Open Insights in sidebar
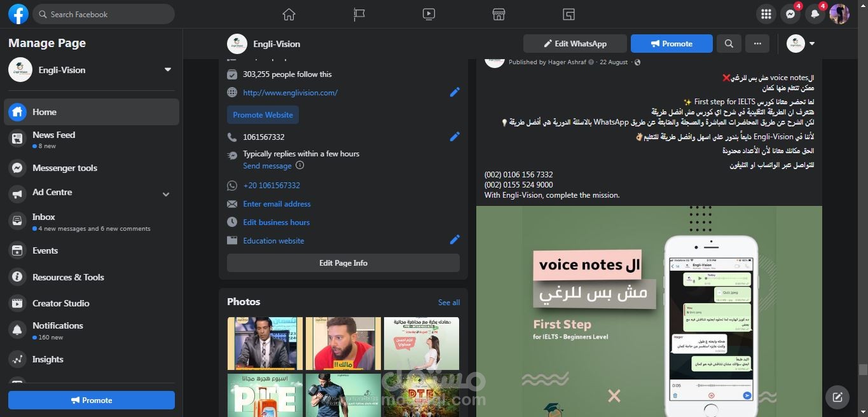 coord(92,359)
